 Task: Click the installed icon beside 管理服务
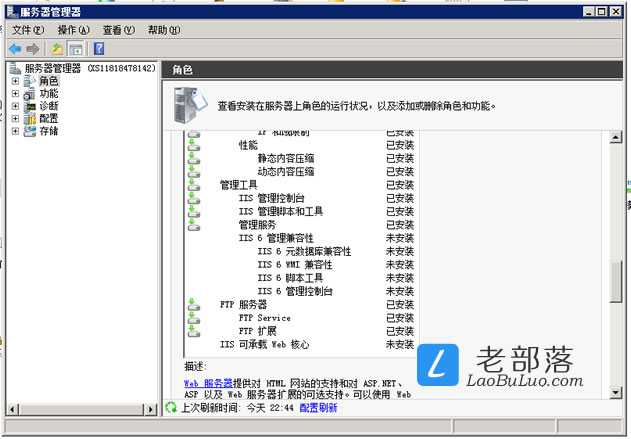(x=194, y=225)
